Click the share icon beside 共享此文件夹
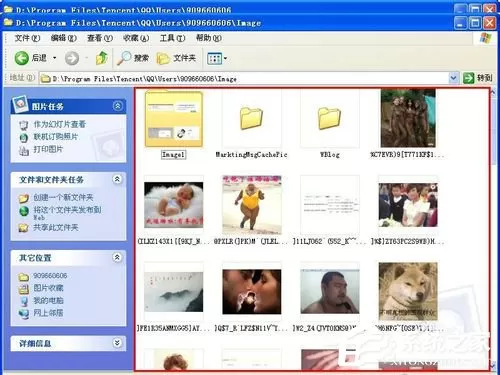This screenshot has width=500, height=375. (24, 228)
